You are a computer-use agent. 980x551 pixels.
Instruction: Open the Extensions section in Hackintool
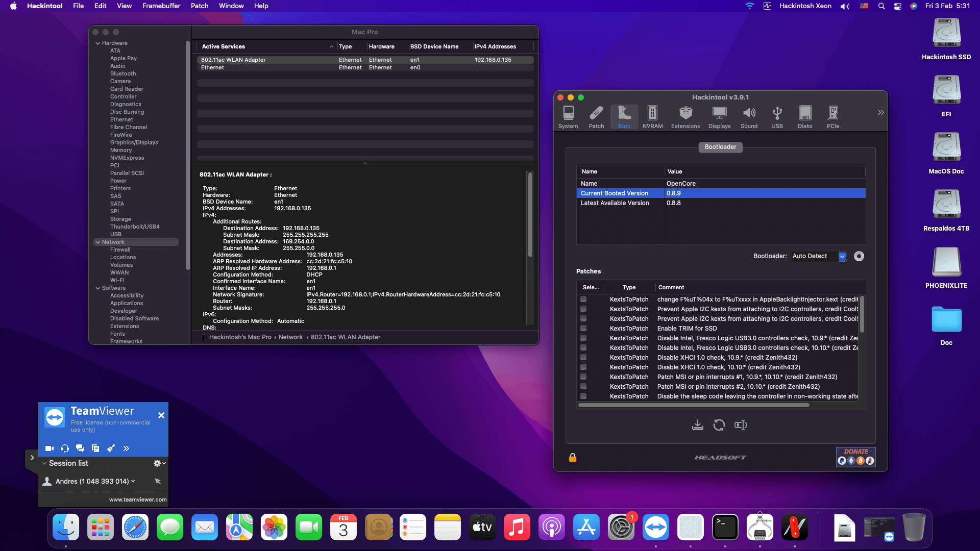click(x=685, y=117)
